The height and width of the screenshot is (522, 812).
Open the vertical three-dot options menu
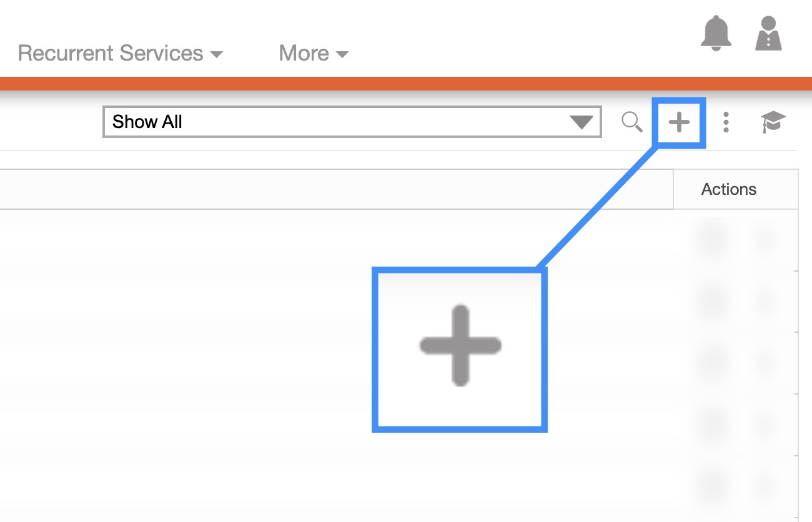click(726, 122)
